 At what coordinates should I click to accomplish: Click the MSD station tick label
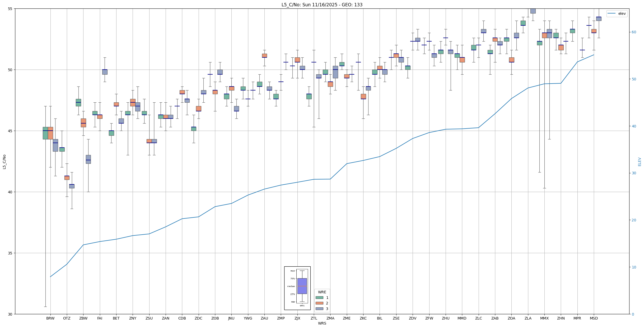point(594,318)
